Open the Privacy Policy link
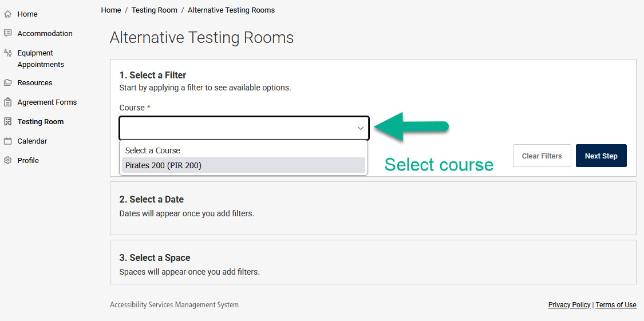 [x=569, y=304]
